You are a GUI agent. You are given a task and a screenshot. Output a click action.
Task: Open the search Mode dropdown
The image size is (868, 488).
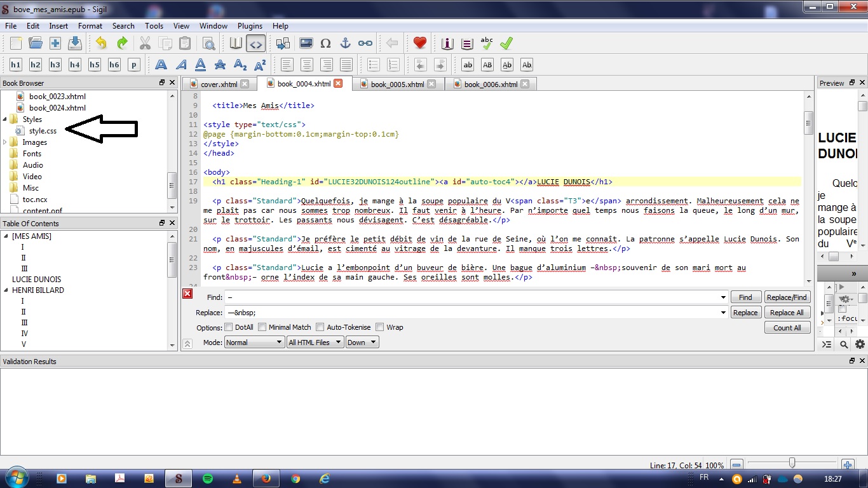point(254,342)
